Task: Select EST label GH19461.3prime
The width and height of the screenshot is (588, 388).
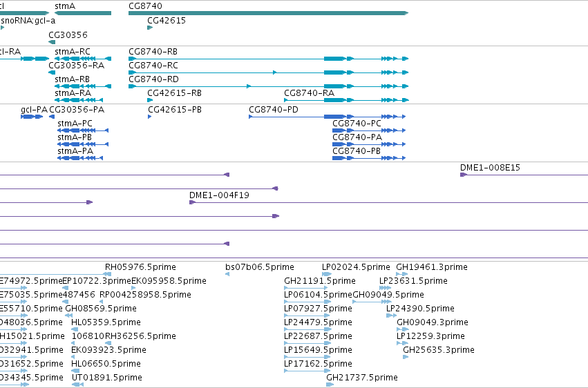Action: (432, 267)
